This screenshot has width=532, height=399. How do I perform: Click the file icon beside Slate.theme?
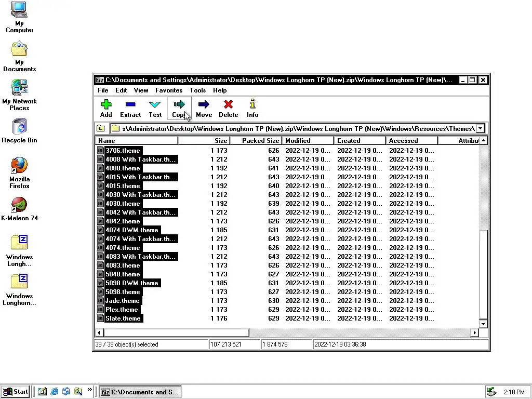click(100, 318)
